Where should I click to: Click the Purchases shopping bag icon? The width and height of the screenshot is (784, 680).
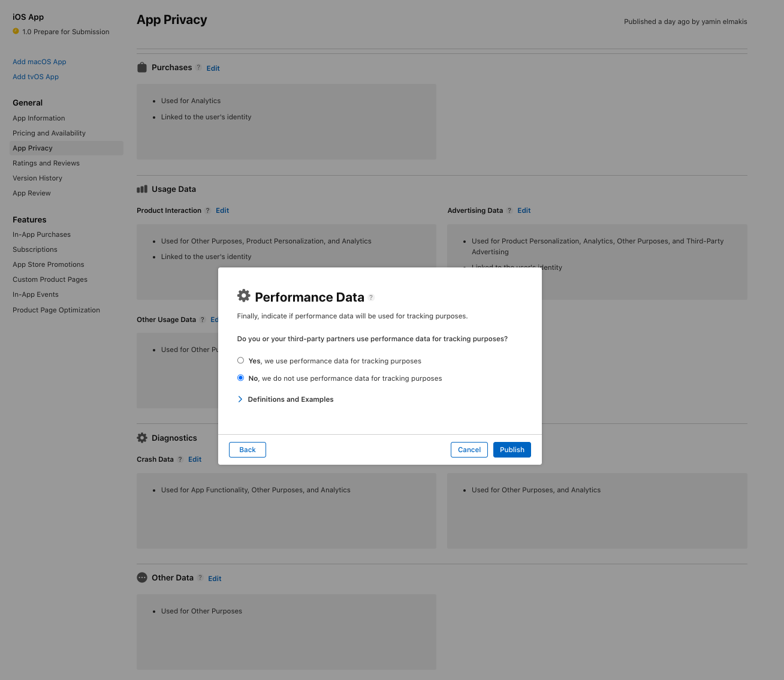142,68
